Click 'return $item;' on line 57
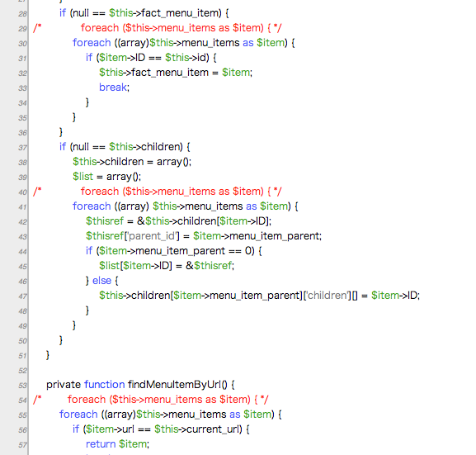This screenshot has height=455, width=476. click(117, 444)
